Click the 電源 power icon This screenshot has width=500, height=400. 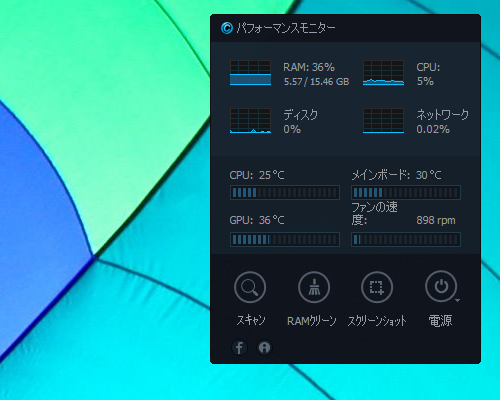(441, 286)
